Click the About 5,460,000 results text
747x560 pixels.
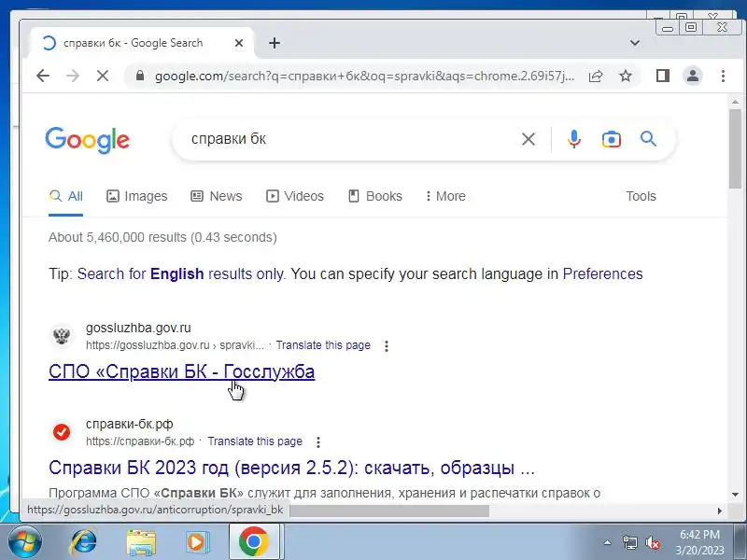[x=162, y=237]
